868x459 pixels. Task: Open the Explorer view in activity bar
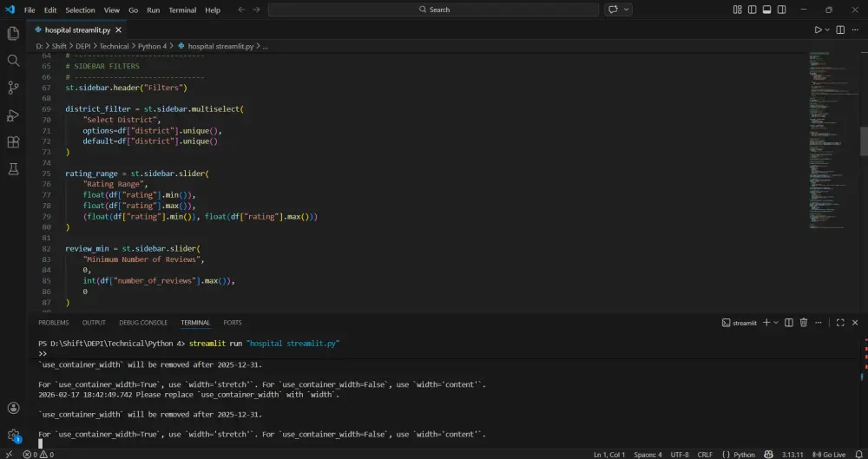(x=13, y=33)
